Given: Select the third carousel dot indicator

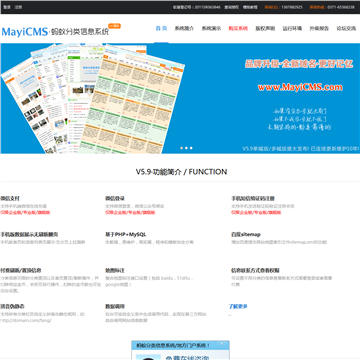Looking at the screenshot, I should coord(191,148).
